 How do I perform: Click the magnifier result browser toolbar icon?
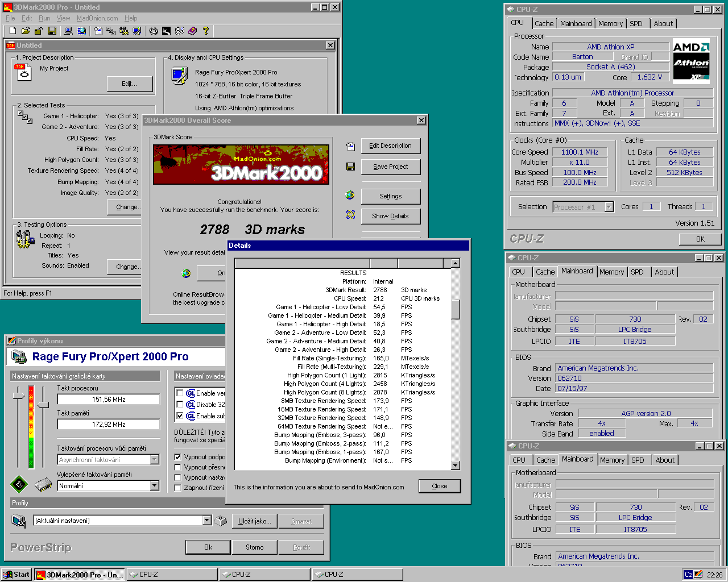coord(81,31)
